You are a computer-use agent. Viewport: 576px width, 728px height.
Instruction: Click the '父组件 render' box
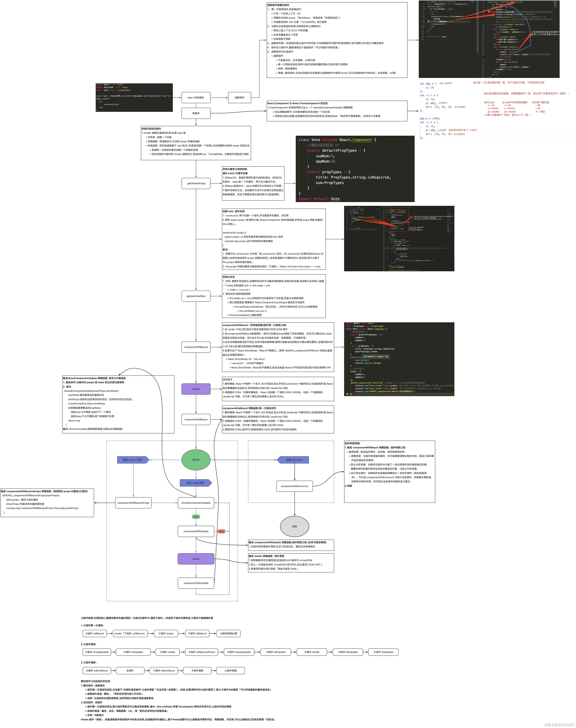point(168,652)
